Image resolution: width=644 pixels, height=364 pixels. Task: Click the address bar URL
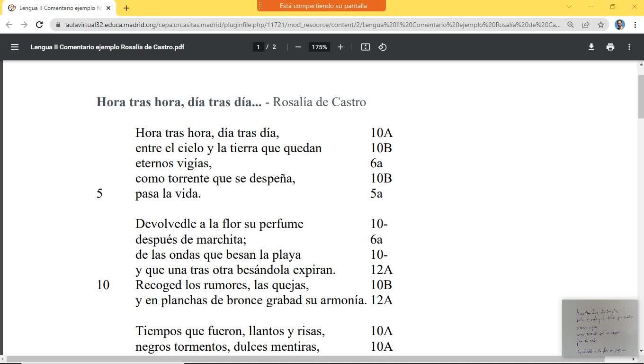(x=313, y=25)
